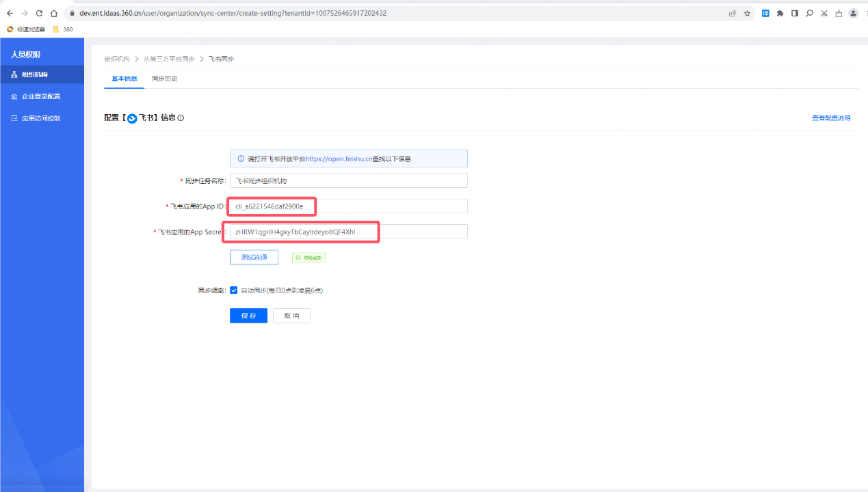
Task: Switch to 基本信息 tab
Action: 124,79
